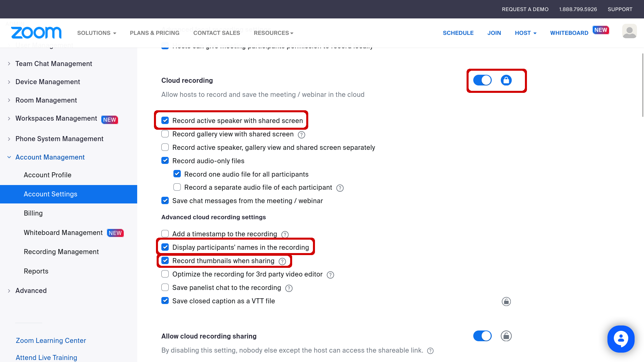The height and width of the screenshot is (362, 644).
Task: Open help for Save panelist chat option
Action: click(289, 288)
